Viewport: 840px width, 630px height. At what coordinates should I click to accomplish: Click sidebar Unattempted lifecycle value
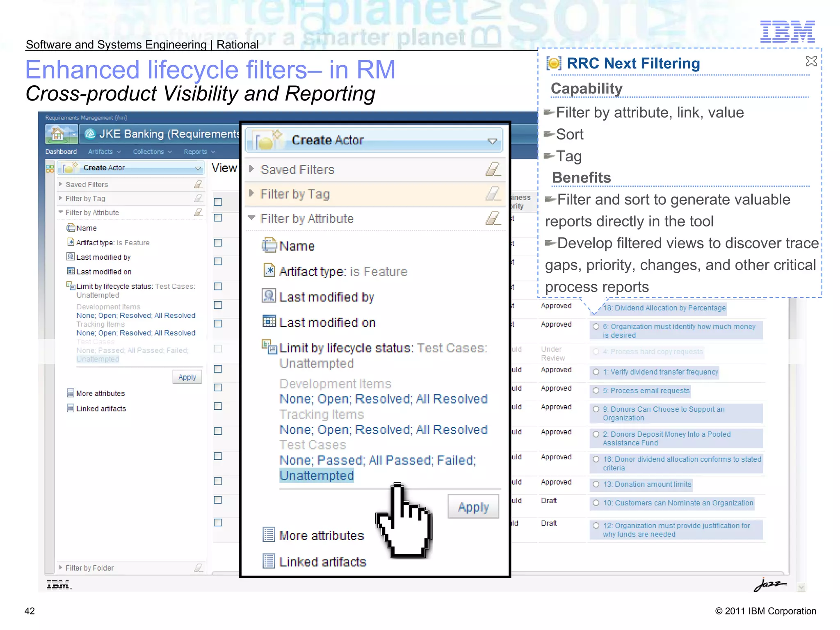(x=98, y=359)
